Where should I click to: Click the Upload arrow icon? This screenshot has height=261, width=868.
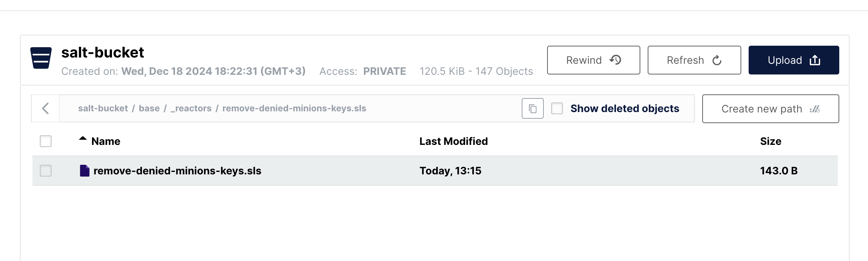tap(815, 60)
